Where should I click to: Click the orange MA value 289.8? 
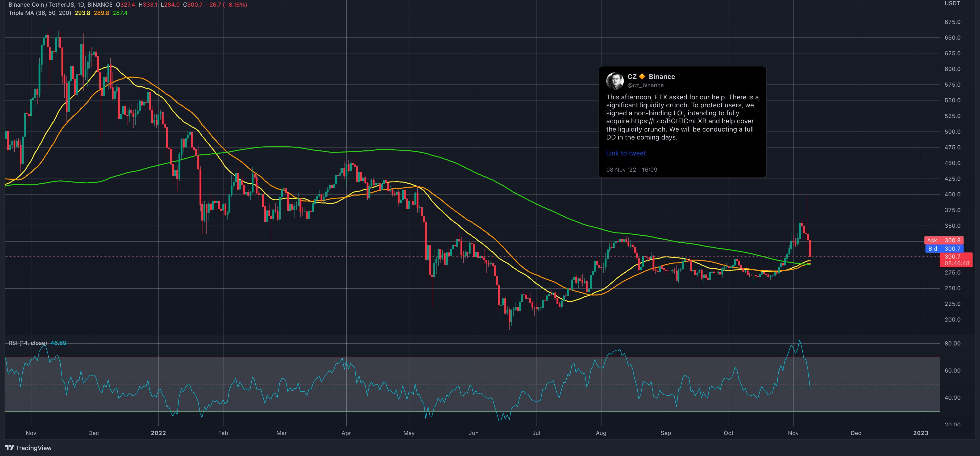101,13
